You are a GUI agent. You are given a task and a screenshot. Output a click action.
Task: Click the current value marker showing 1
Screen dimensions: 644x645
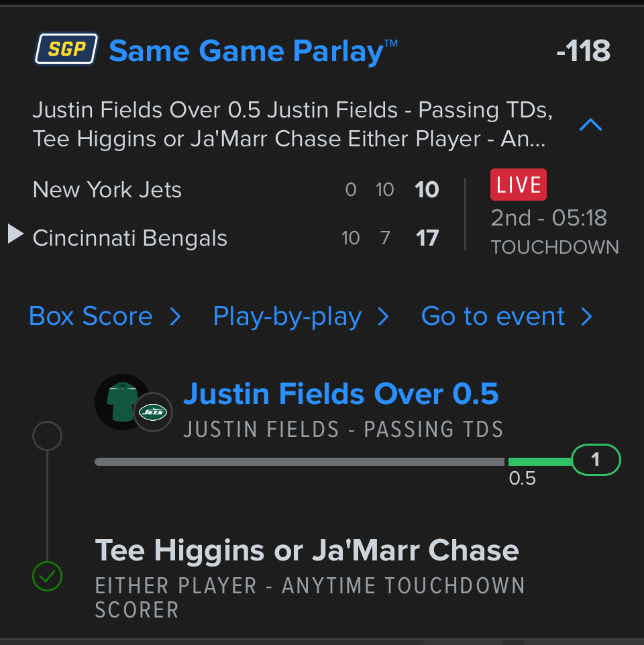(x=596, y=460)
